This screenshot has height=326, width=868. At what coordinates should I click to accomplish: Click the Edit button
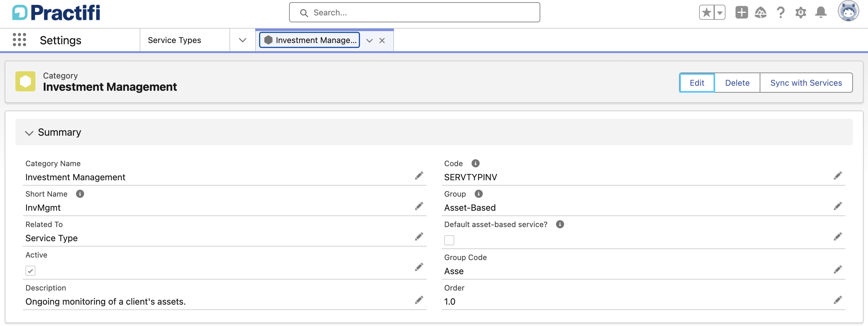tap(697, 83)
